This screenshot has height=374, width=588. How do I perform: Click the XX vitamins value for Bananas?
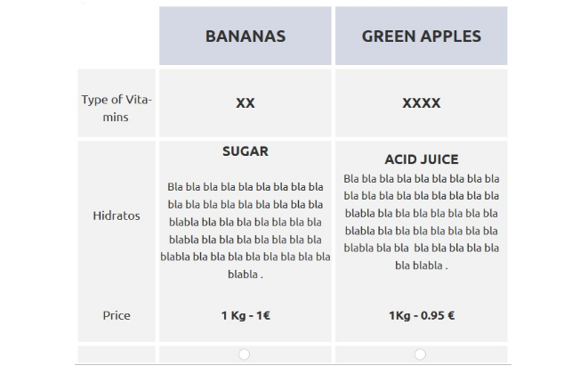click(246, 103)
